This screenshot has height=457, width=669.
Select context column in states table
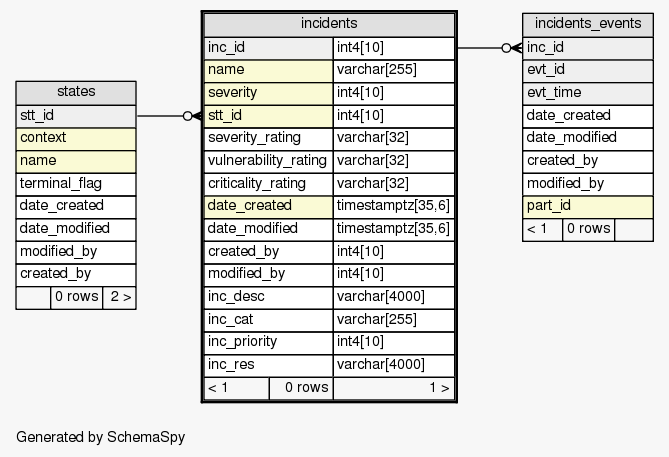pyautogui.click(x=76, y=138)
